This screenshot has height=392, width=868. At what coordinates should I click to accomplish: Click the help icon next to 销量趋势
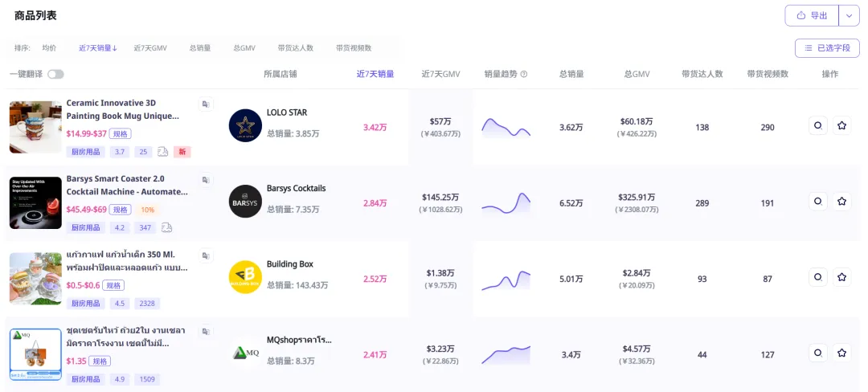point(524,74)
